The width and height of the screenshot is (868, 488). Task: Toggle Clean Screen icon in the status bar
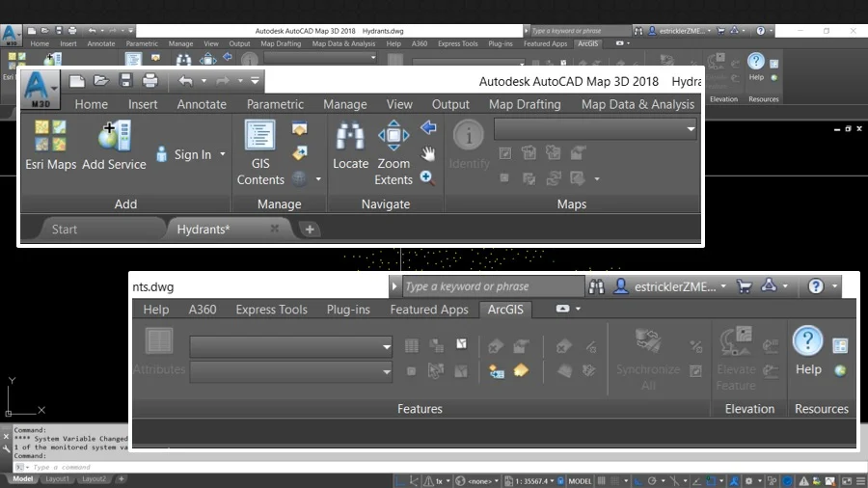click(847, 481)
